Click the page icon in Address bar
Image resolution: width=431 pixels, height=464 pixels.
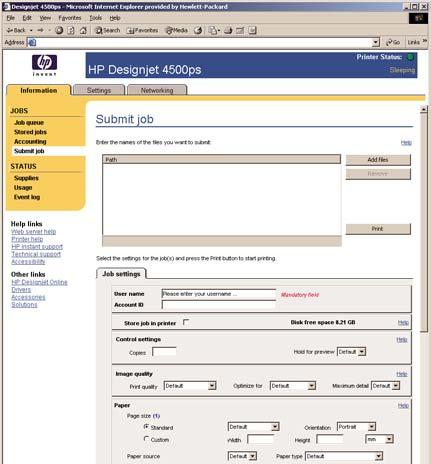coord(32,42)
